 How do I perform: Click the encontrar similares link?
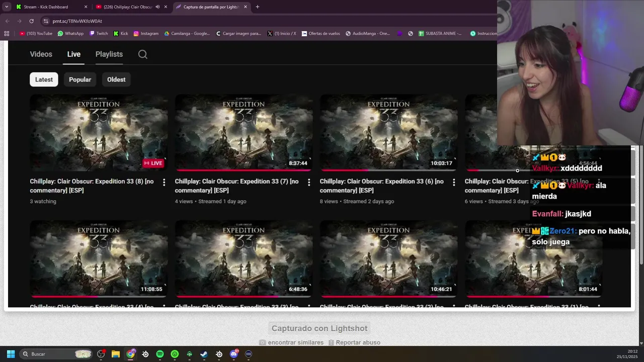pyautogui.click(x=296, y=342)
